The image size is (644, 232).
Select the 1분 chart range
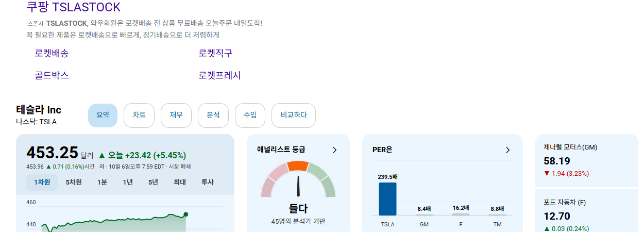(102, 182)
